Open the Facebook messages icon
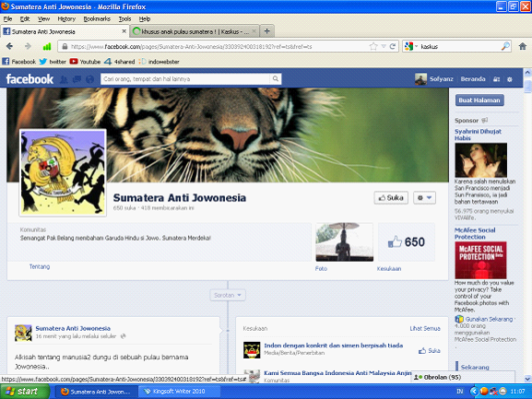 77,79
